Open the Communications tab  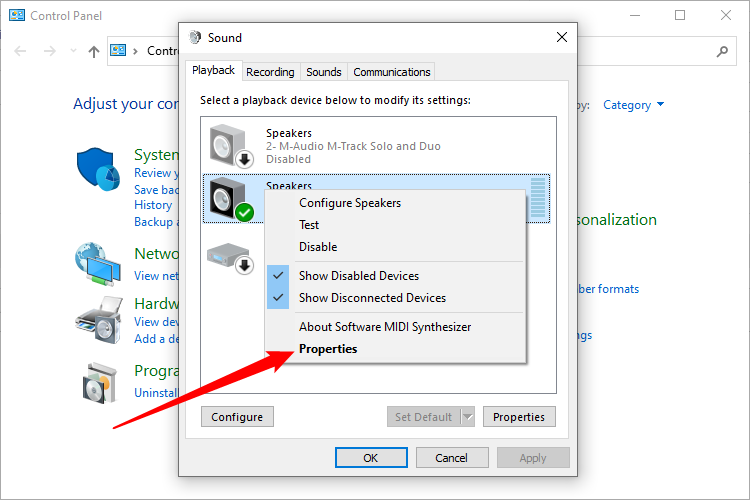point(392,72)
